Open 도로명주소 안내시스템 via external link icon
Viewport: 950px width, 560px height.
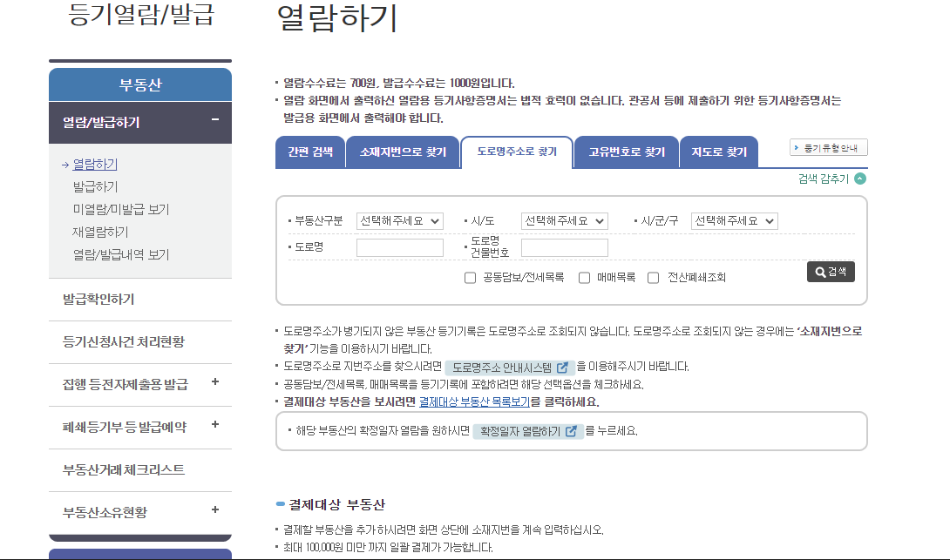click(562, 367)
